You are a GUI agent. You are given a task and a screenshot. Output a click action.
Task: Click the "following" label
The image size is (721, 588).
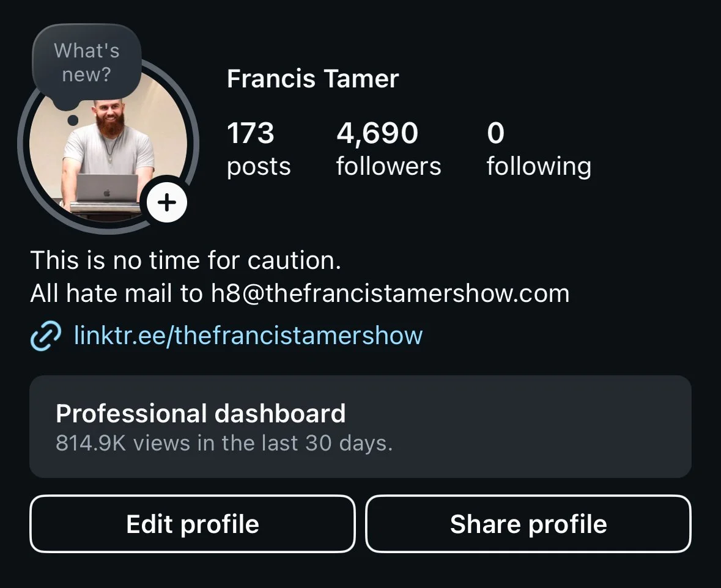click(x=539, y=167)
